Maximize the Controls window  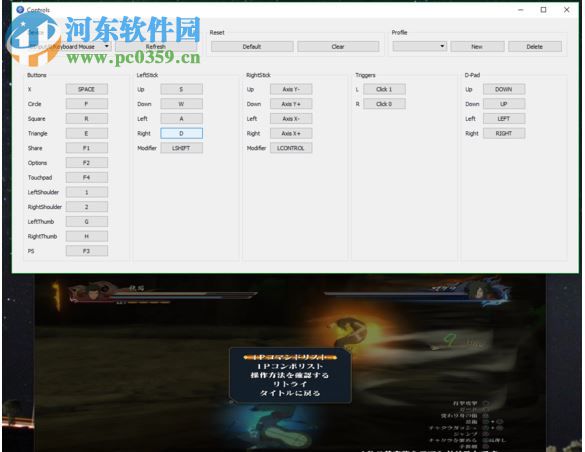coord(544,10)
